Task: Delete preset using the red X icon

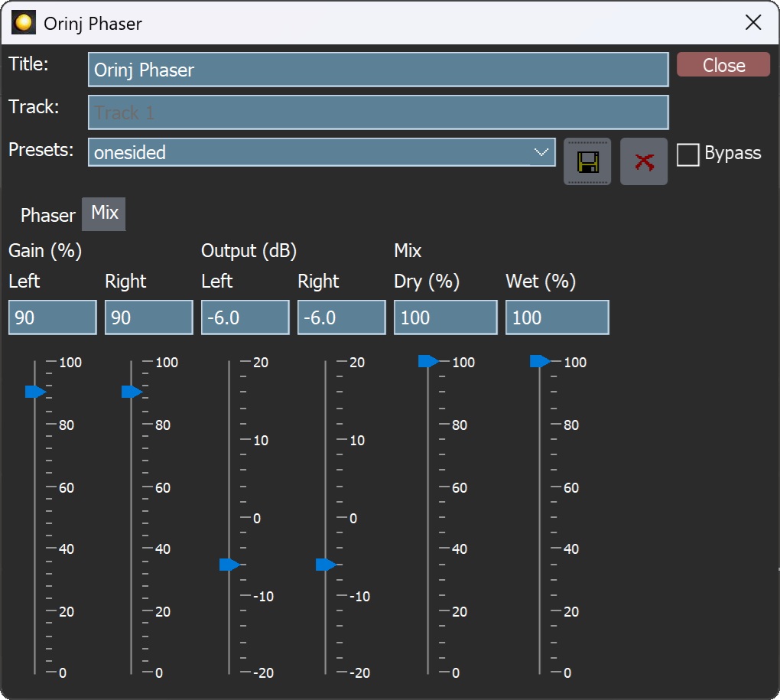Action: click(644, 161)
